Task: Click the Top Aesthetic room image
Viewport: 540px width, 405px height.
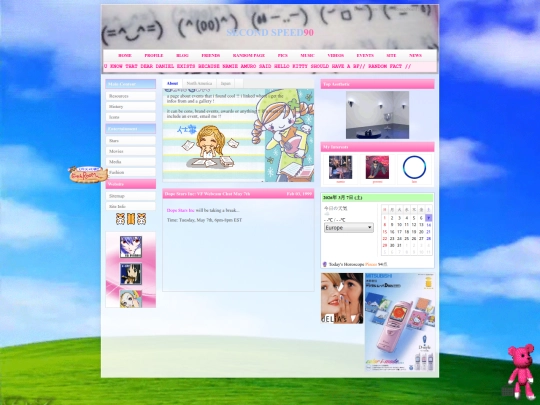Action: (377, 115)
